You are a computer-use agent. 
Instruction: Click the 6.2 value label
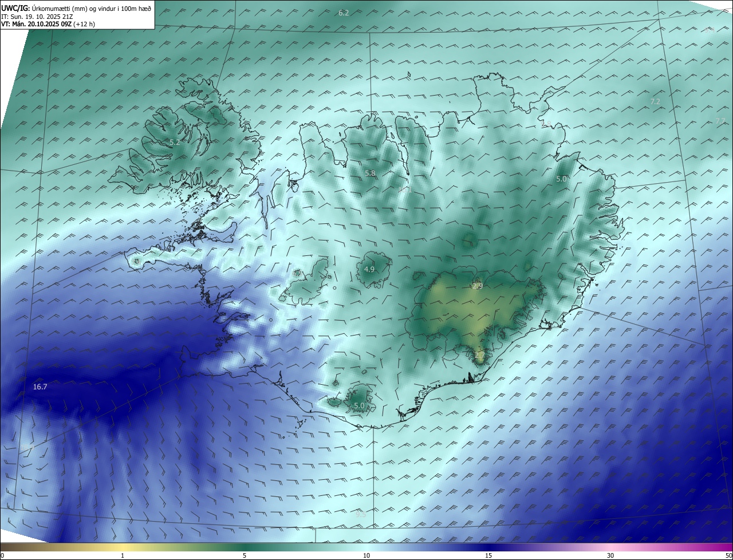point(344,13)
